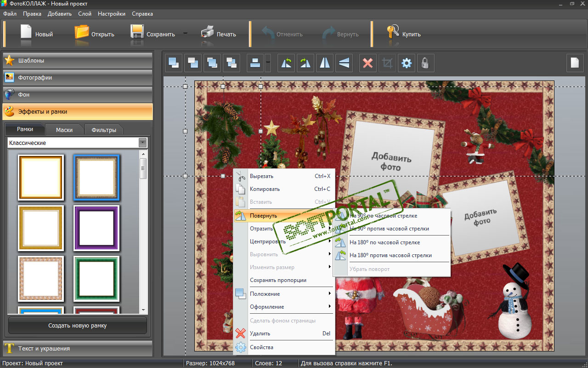Click the Сохранить floppy button
The width and height of the screenshot is (588, 368).
pyautogui.click(x=153, y=34)
